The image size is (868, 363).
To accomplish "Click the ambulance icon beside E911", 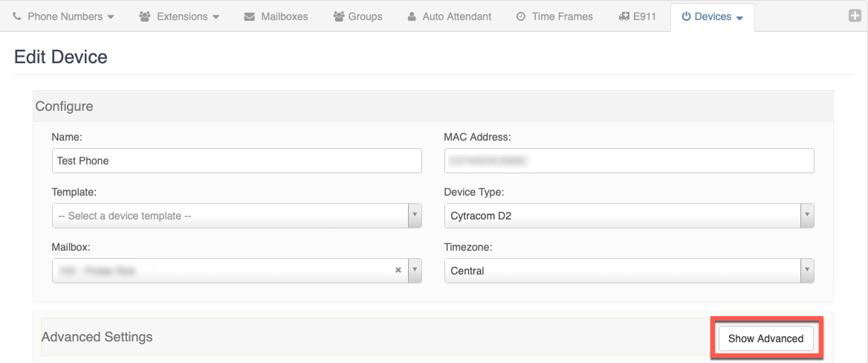I will click(x=624, y=16).
